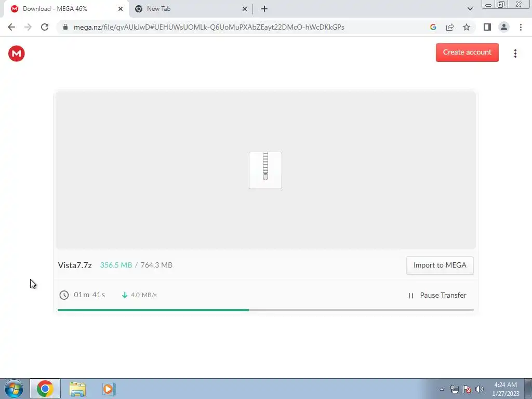Open the Chrome three-dot menu
This screenshot has width=532, height=399.
[x=521, y=27]
